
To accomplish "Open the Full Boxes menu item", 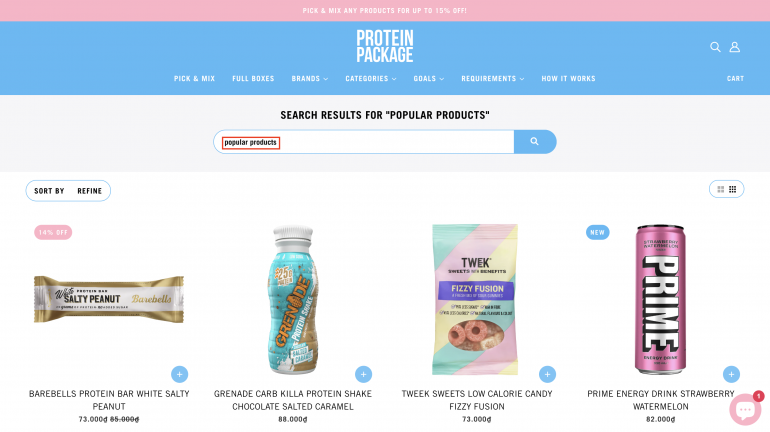I will pyautogui.click(x=253, y=79).
